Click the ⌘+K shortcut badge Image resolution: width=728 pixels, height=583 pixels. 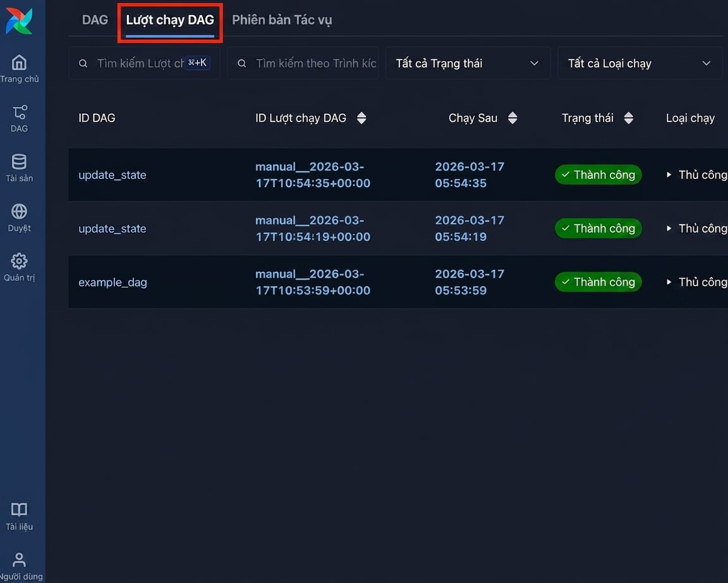197,63
